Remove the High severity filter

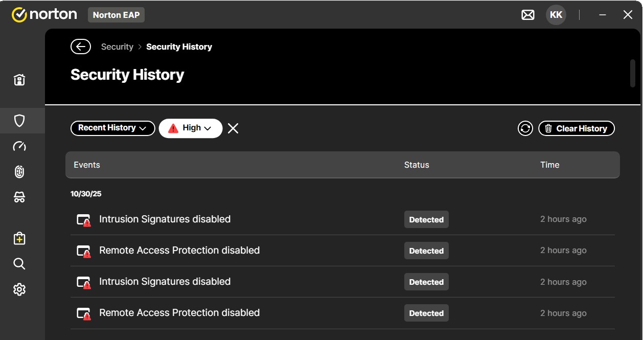pos(233,128)
